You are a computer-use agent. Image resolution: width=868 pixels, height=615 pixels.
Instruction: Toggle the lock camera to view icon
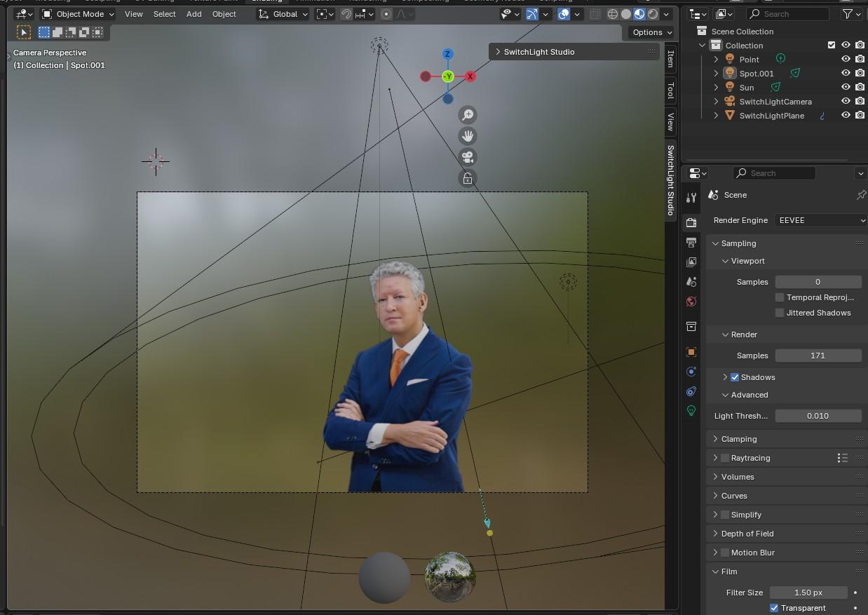(x=468, y=178)
